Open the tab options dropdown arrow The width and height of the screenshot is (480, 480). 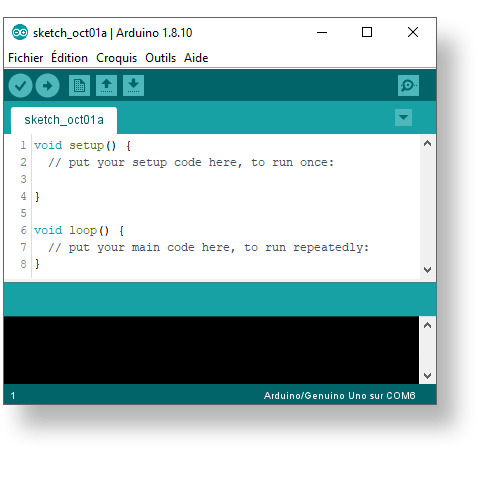403,118
